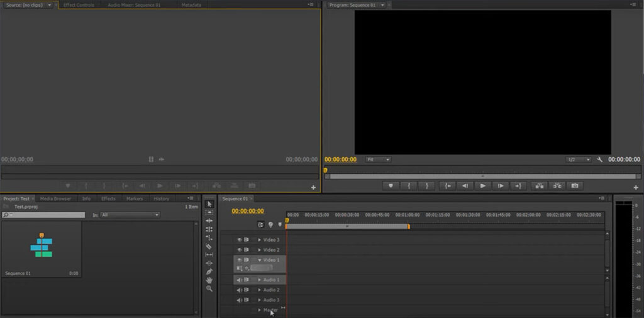Open the Media Browser tab

click(55, 199)
